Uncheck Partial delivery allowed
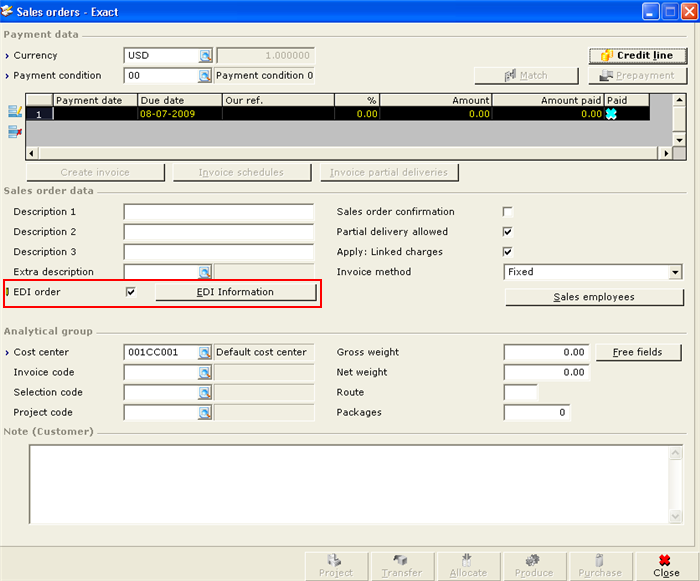Screen dimensions: 700x581 point(508,232)
